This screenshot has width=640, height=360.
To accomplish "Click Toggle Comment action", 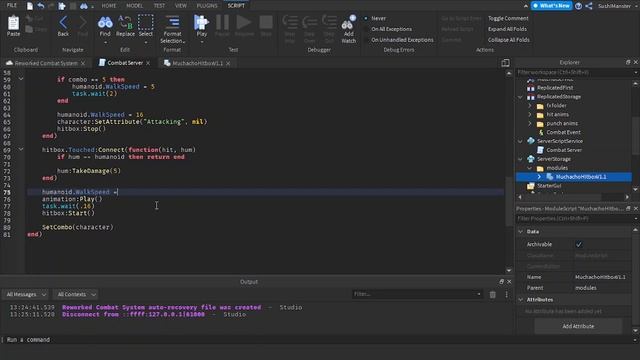I will point(508,18).
